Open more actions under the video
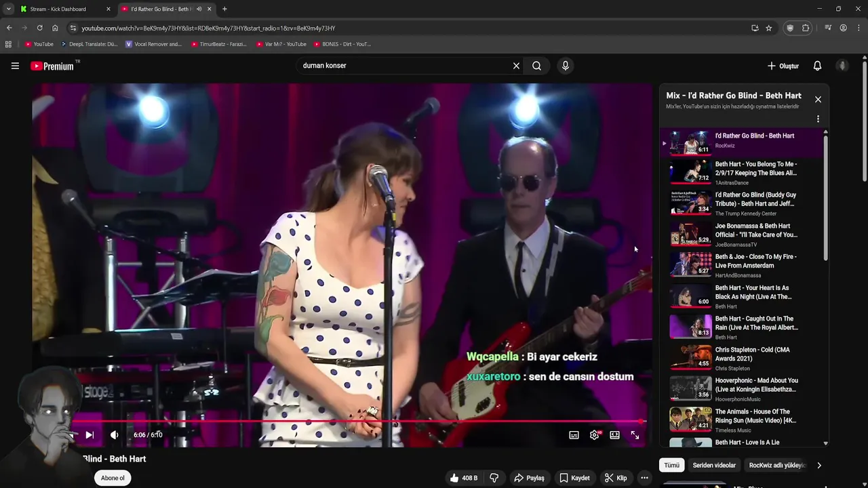Image resolution: width=868 pixels, height=488 pixels. [x=644, y=478]
